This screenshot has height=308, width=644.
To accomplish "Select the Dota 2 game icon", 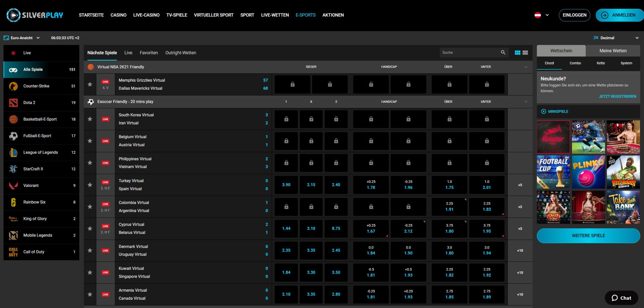I will pos(13,103).
